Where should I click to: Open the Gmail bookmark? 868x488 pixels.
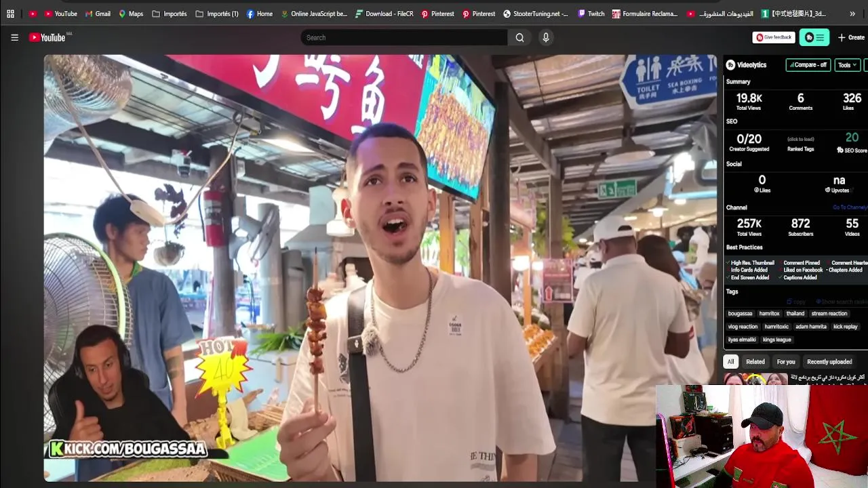coord(98,14)
